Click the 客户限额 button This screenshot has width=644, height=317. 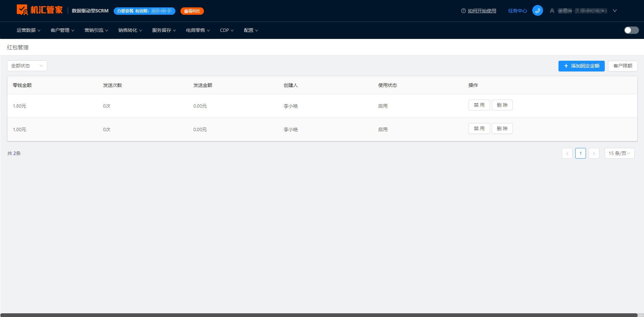tap(623, 66)
